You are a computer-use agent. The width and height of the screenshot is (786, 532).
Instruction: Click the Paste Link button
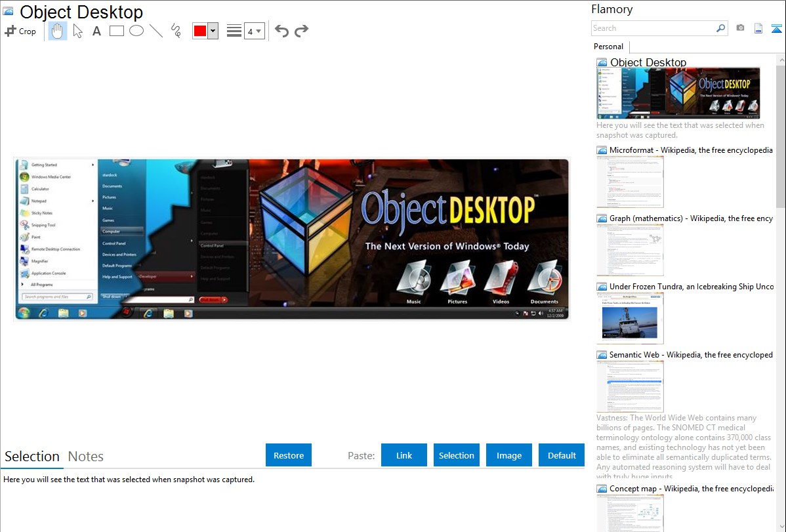point(404,455)
